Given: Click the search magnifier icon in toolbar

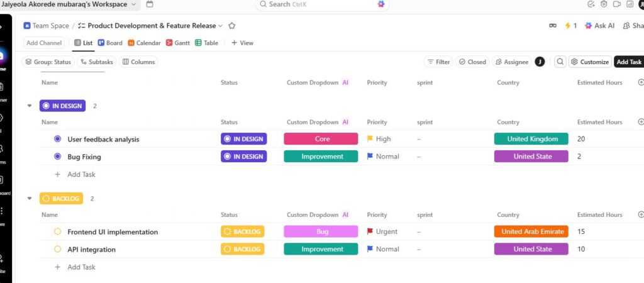Looking at the screenshot, I should 560,62.
